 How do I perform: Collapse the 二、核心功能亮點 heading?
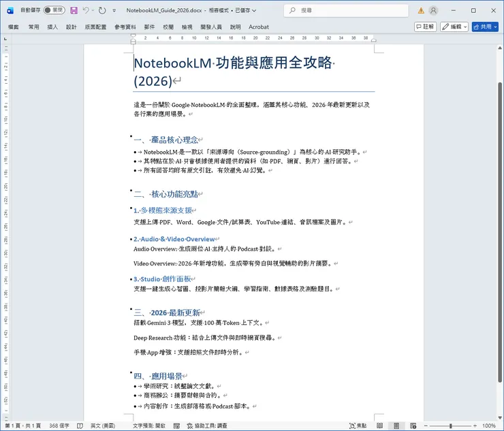pos(131,191)
